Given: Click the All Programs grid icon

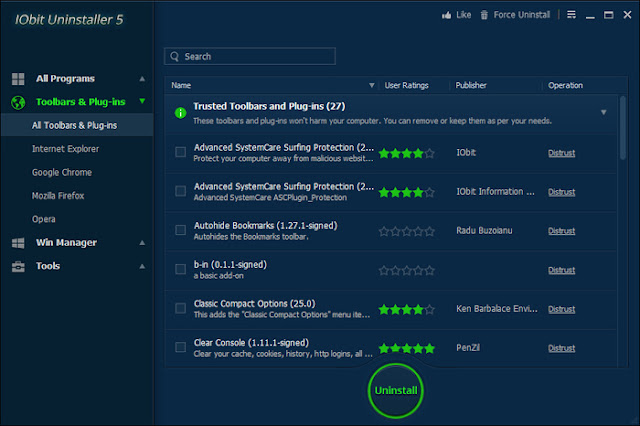Looking at the screenshot, I should [x=18, y=79].
